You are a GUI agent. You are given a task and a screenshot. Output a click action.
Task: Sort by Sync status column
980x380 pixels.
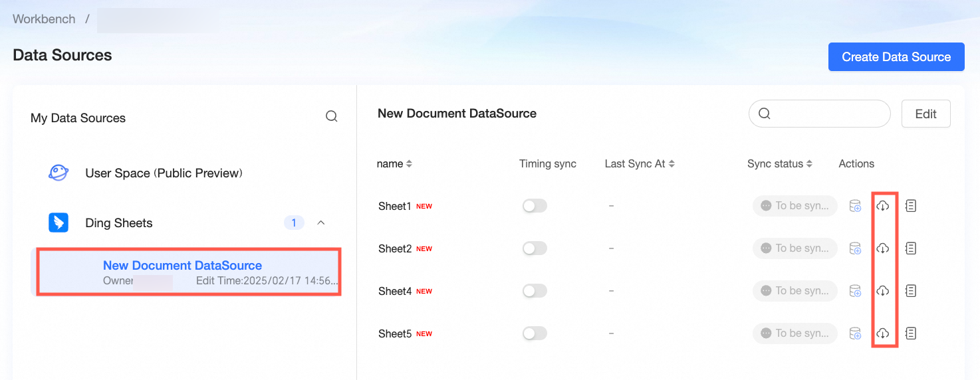click(x=780, y=163)
